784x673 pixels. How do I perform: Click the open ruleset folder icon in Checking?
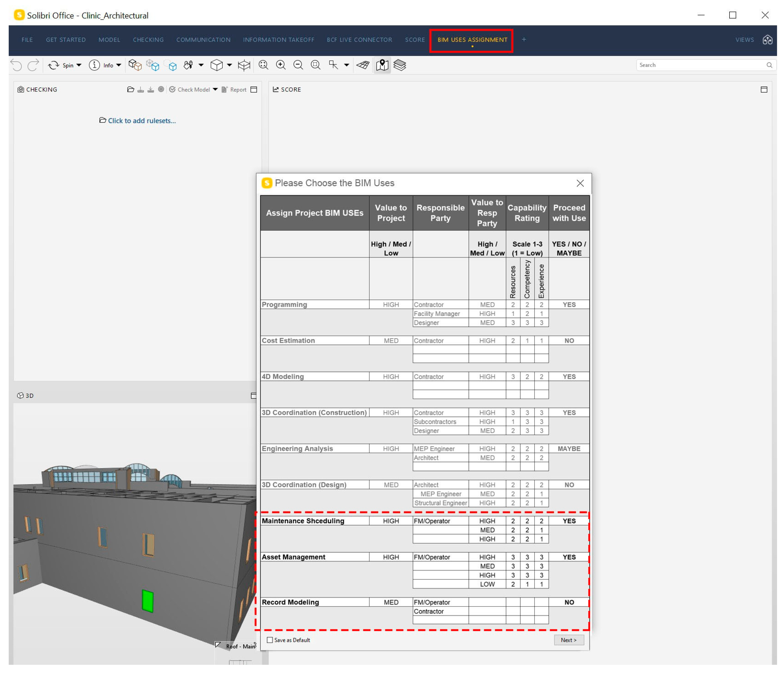131,90
